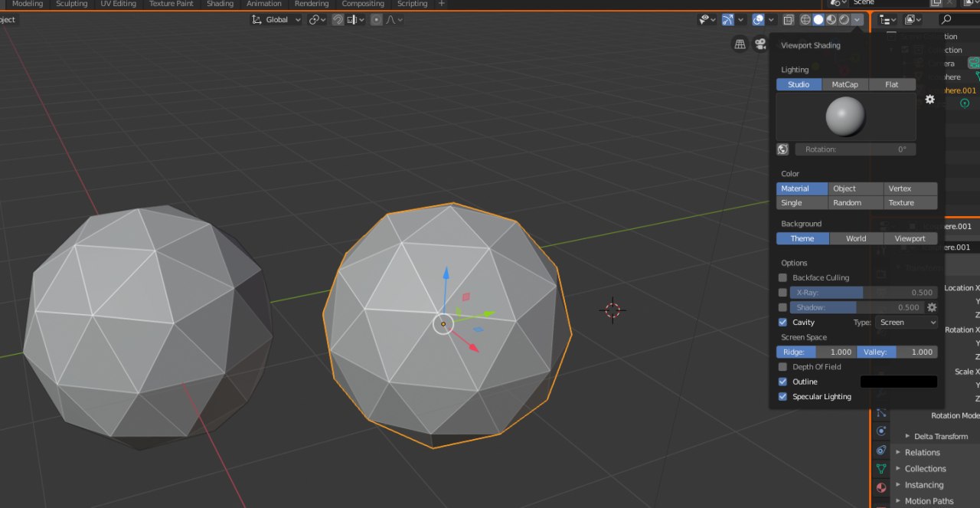Uncheck Specular Lighting option
Image resolution: width=980 pixels, height=508 pixels.
click(x=782, y=397)
